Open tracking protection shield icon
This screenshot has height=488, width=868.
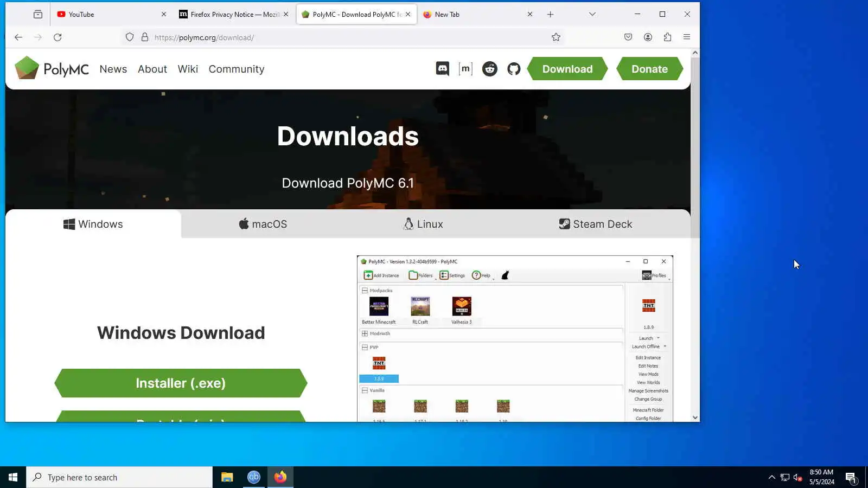click(x=130, y=37)
